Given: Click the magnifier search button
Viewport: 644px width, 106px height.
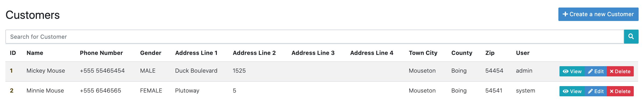Looking at the screenshot, I should coord(631,37).
